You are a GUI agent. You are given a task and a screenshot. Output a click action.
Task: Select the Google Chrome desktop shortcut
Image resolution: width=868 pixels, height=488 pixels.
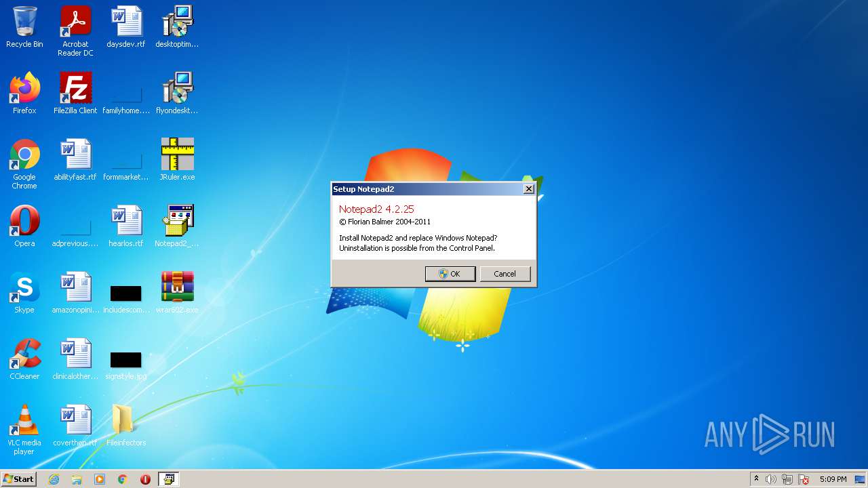pos(24,164)
